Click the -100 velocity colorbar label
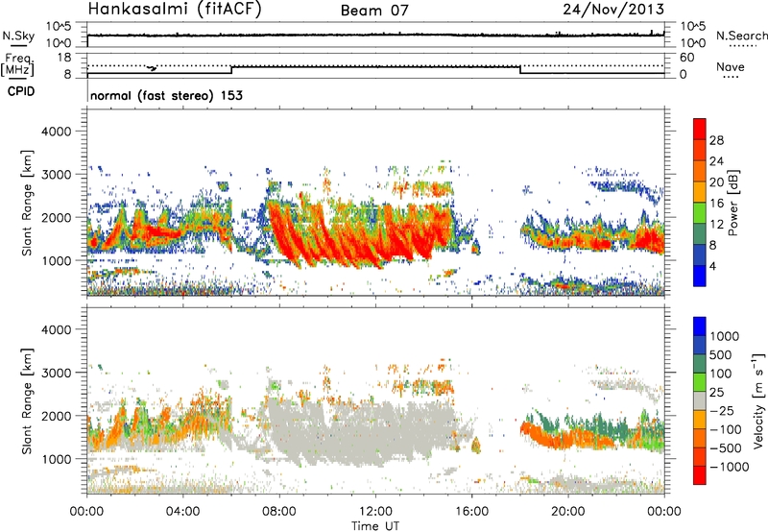The image size is (768, 532). coord(726,429)
